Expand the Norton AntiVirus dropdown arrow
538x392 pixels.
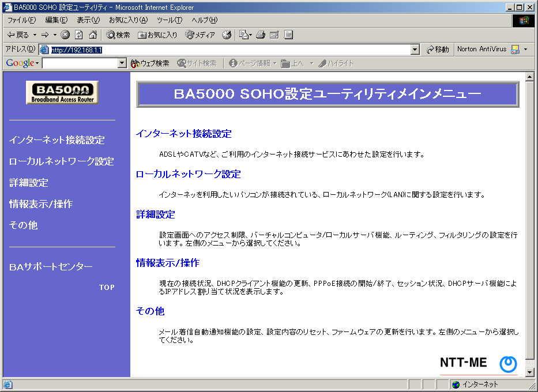[525, 50]
